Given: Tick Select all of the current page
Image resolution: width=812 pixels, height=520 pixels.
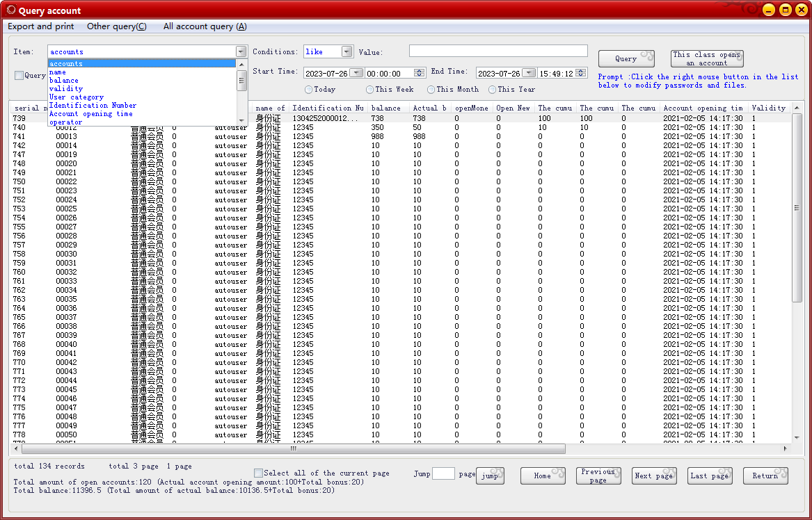Looking at the screenshot, I should point(258,473).
